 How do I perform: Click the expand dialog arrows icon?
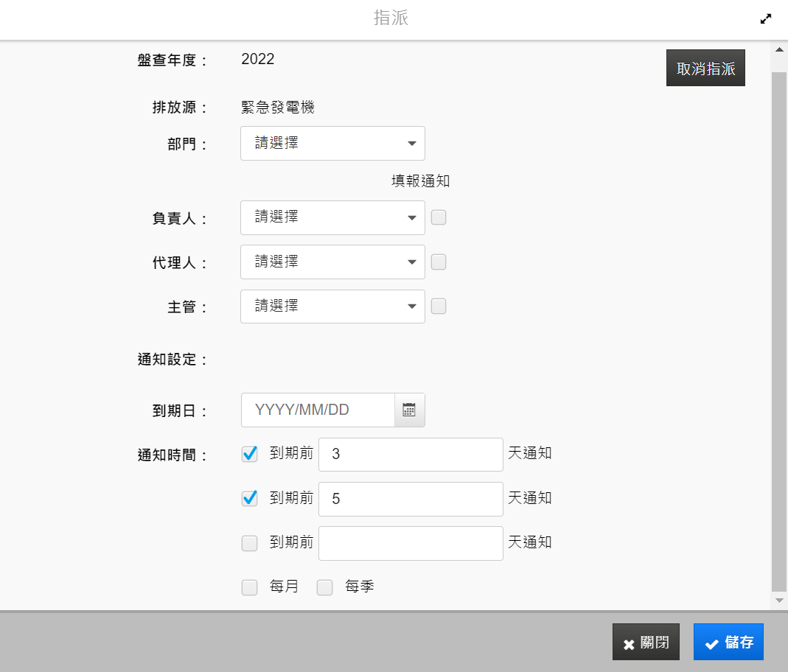[766, 19]
